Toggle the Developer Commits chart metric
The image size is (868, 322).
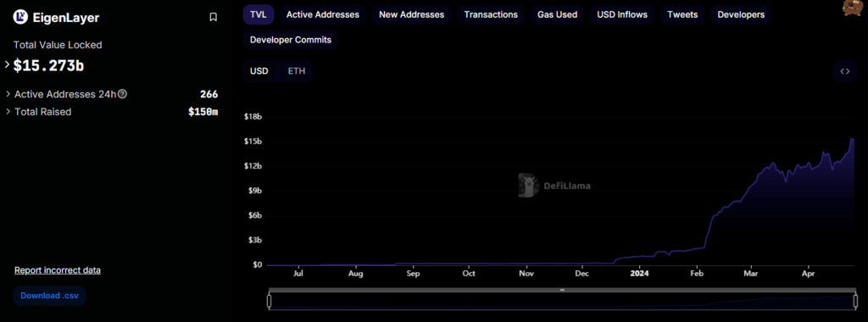291,40
